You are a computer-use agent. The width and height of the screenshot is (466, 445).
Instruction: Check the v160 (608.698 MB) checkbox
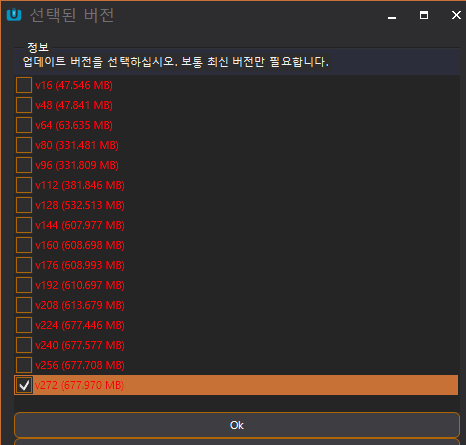click(24, 245)
